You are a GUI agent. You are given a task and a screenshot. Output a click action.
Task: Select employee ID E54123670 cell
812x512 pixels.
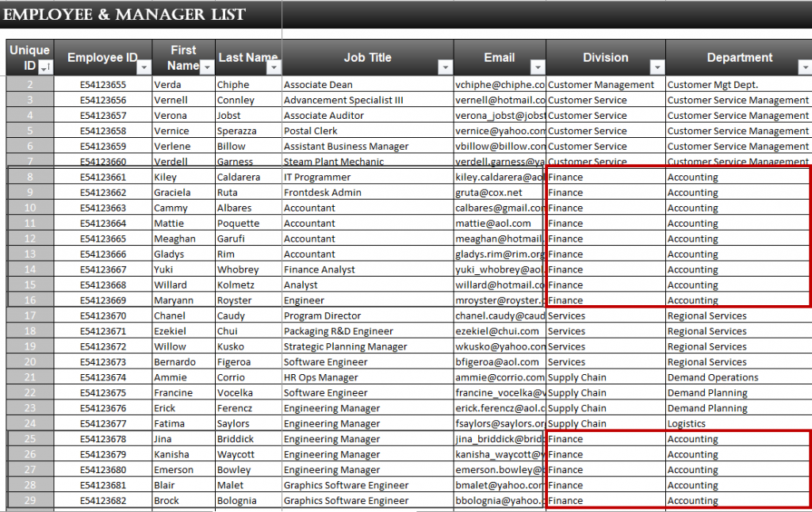point(103,316)
